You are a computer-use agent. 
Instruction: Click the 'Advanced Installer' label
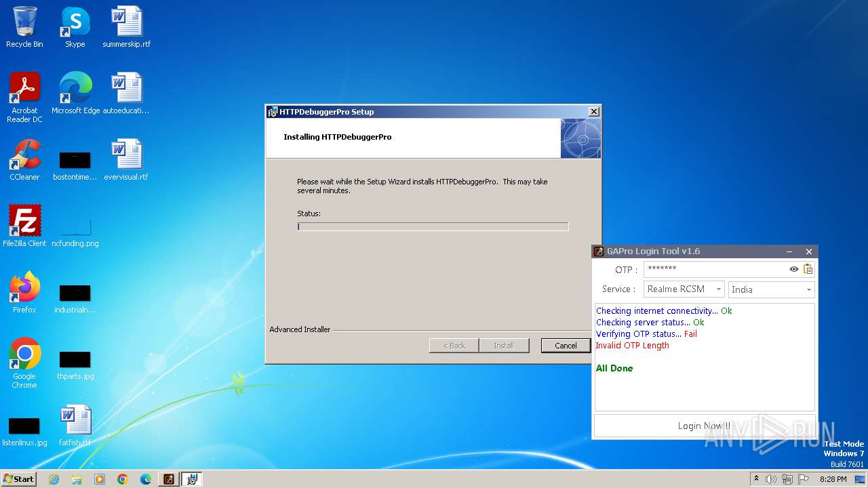point(300,329)
